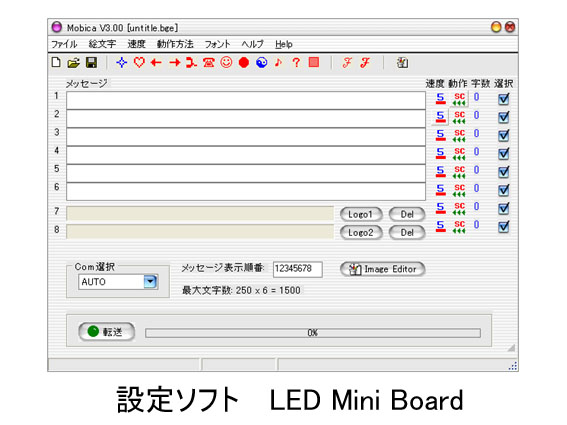Open the 速度 menu
Viewport: 567px width, 425px height.
click(136, 44)
